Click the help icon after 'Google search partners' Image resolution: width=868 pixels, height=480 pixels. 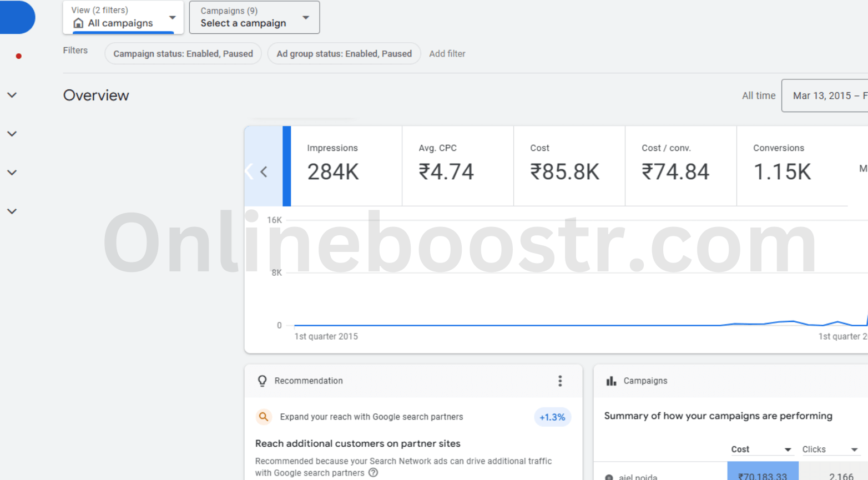[x=374, y=473]
